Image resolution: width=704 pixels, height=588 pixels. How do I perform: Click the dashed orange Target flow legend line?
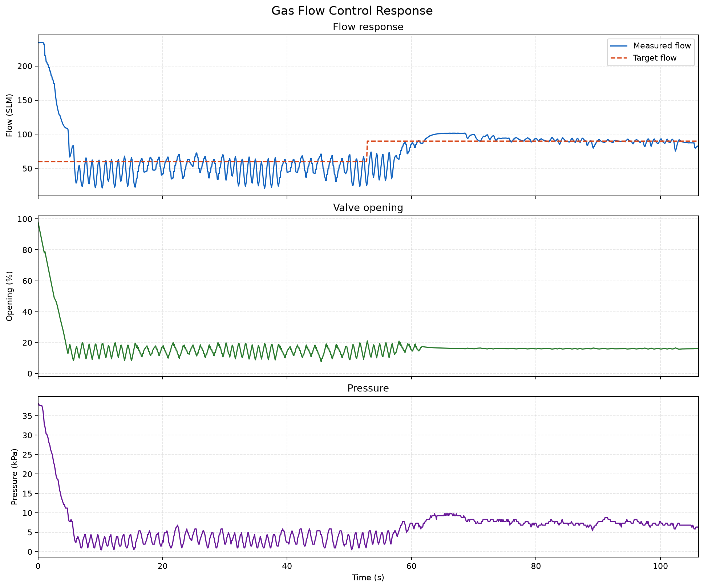[x=619, y=58]
